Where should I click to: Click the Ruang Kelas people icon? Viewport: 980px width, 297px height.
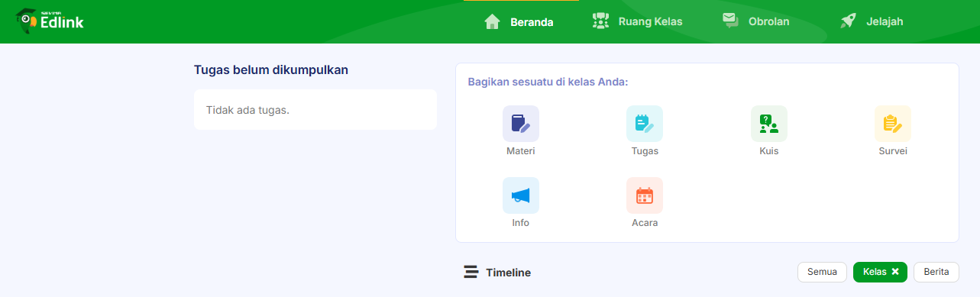pos(601,21)
